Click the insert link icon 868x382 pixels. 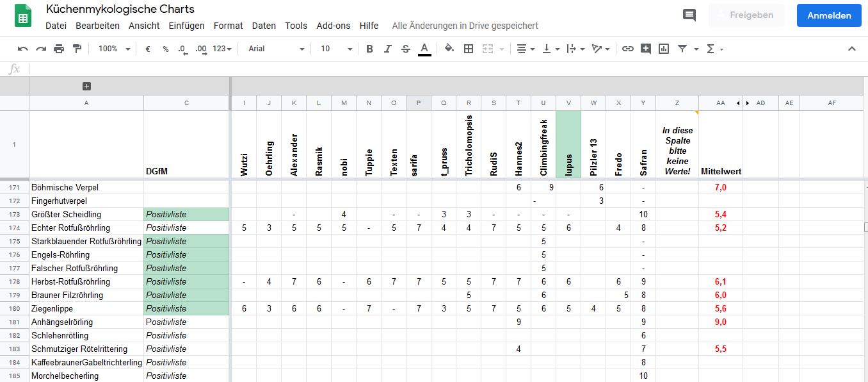(x=628, y=49)
